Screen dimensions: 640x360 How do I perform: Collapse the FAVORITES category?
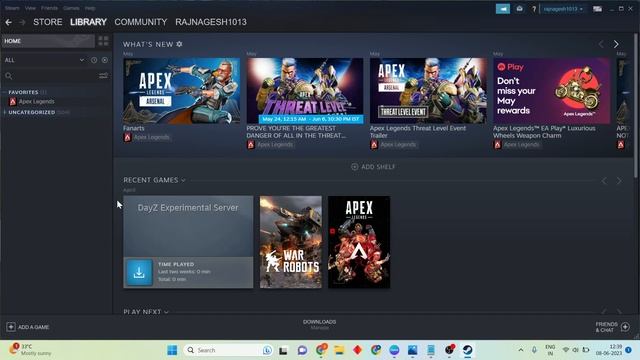[23, 92]
